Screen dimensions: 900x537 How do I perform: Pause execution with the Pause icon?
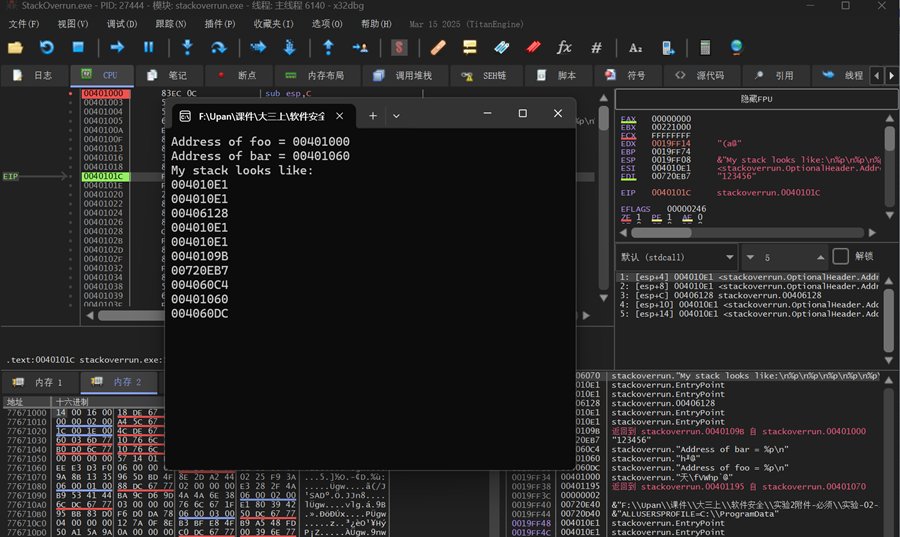coord(148,47)
